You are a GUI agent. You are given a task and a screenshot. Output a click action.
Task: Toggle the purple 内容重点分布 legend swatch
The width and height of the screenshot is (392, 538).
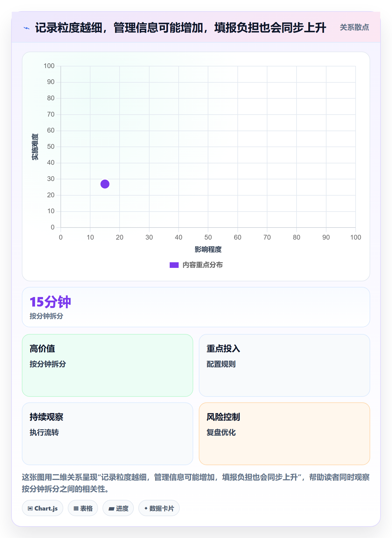(174, 265)
